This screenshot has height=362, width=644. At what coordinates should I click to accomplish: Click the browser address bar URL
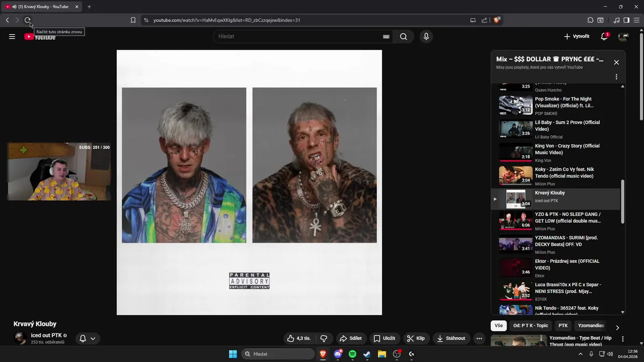226,20
